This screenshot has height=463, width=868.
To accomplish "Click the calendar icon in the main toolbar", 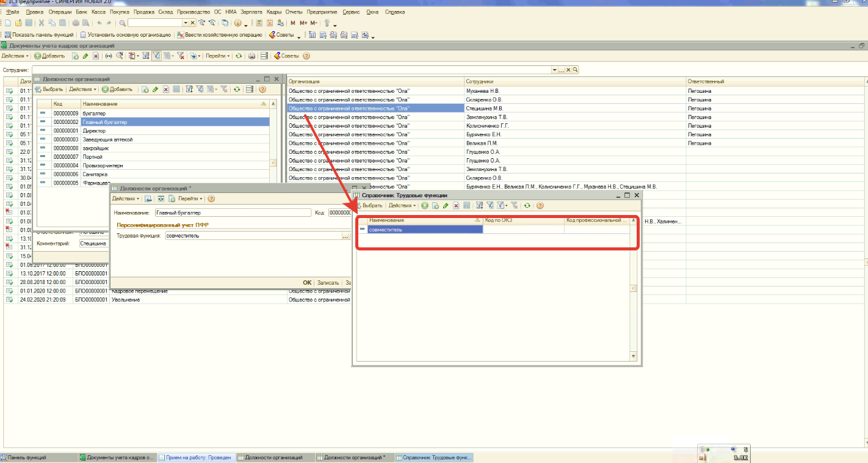I will click(x=269, y=23).
